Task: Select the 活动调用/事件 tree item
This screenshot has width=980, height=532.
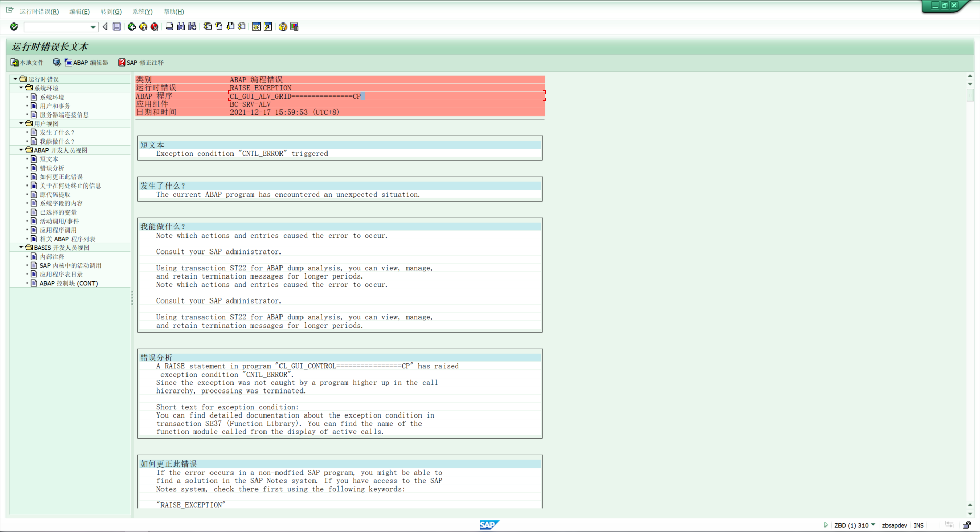Action: click(x=59, y=221)
